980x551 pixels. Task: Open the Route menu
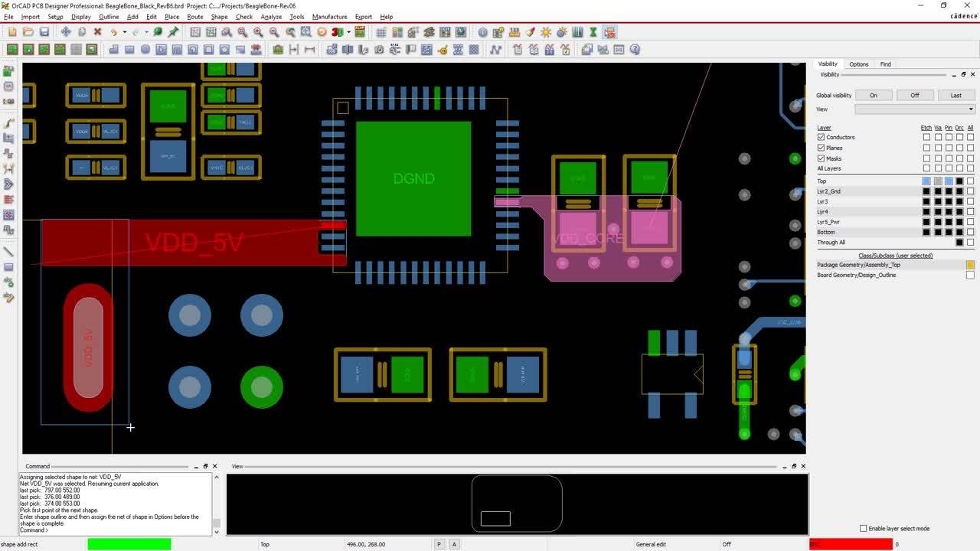pyautogui.click(x=195, y=16)
